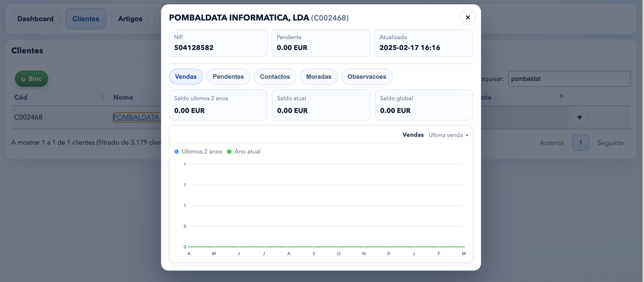
Task: Sort the table using the Cód column sort icon
Action: (103, 97)
